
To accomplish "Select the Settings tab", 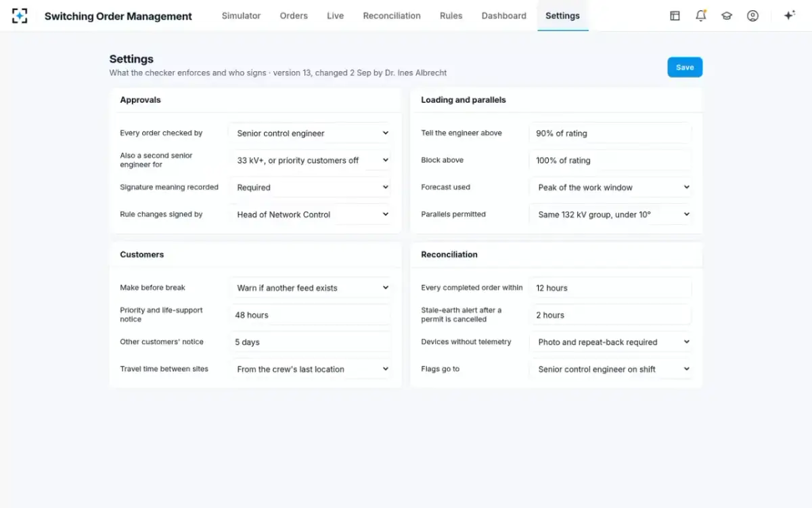I will (562, 16).
